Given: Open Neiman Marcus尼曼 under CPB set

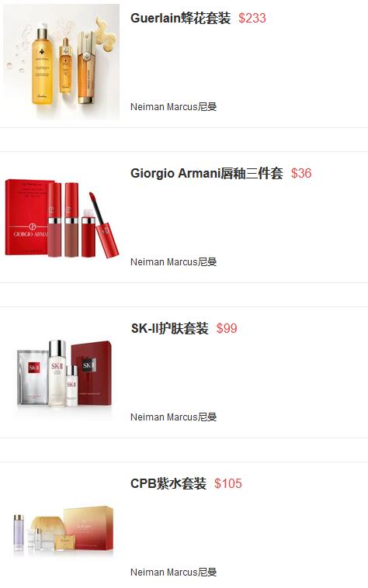Looking at the screenshot, I should coord(173,572).
